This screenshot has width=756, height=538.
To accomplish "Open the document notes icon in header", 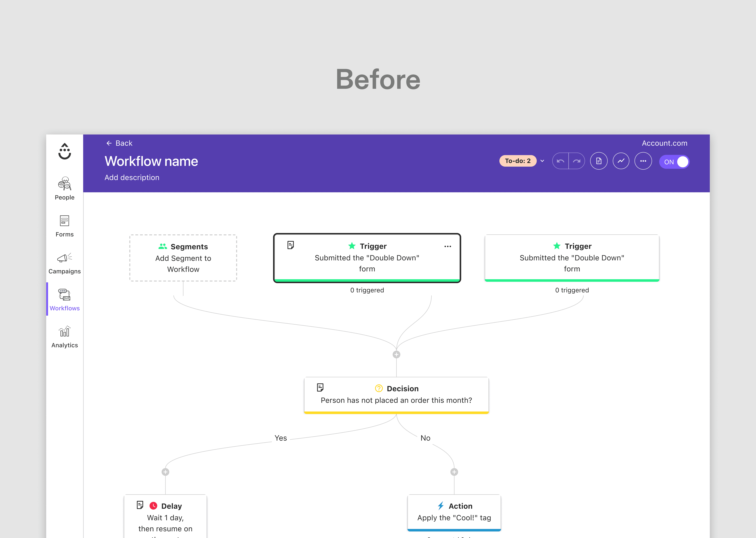I will (599, 161).
